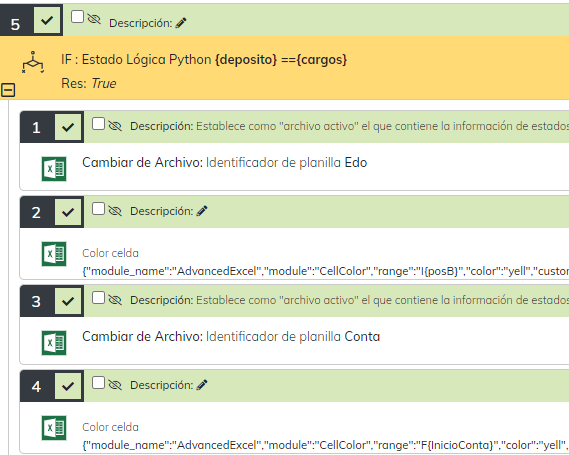Select the Cambiar de Archivo Conta command row
The image size is (569, 455).
[294, 340]
